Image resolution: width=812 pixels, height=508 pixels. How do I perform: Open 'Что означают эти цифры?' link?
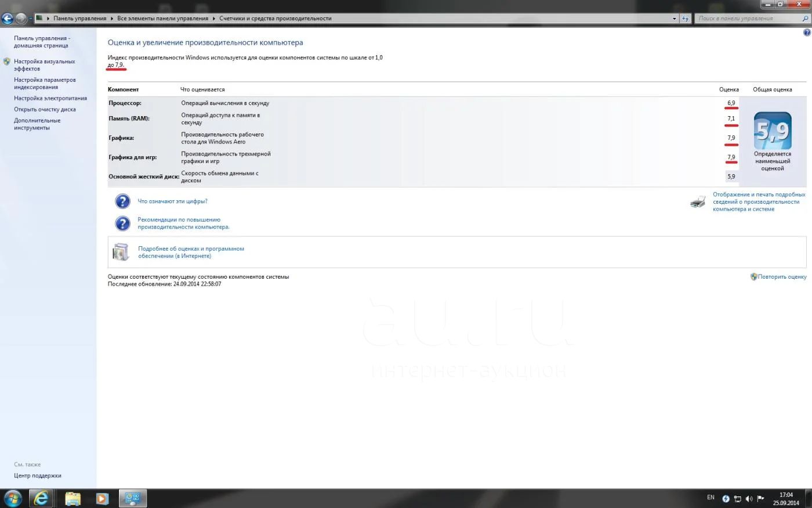click(172, 201)
